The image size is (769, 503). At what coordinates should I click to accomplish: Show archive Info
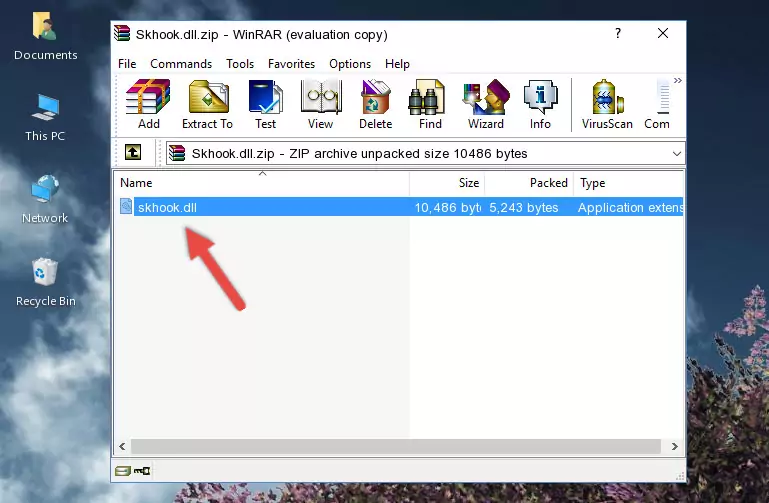click(x=540, y=104)
